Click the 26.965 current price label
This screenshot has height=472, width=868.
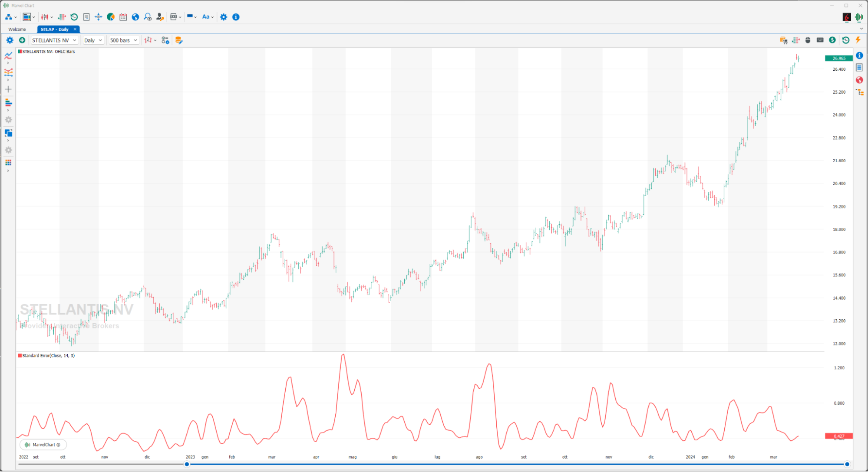pos(838,58)
